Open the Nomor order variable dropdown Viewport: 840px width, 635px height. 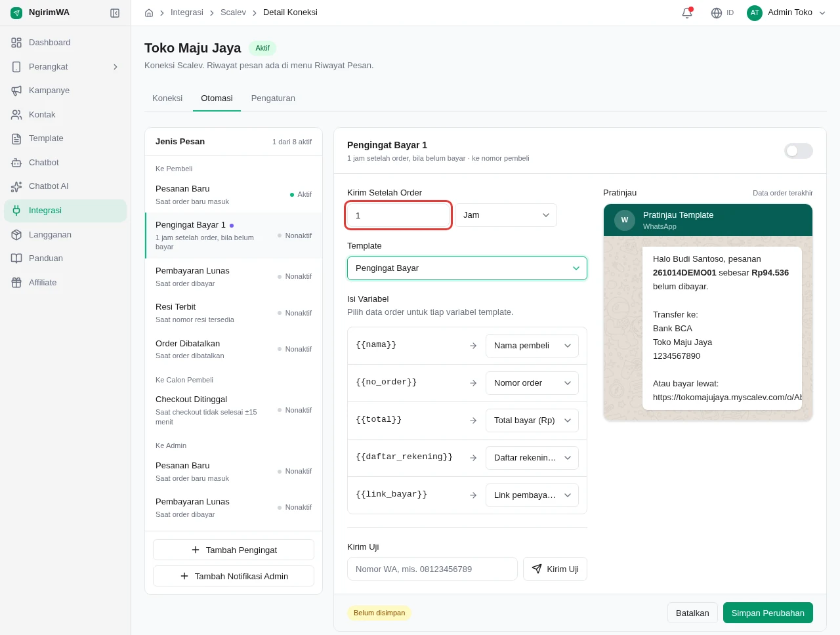coord(532,383)
